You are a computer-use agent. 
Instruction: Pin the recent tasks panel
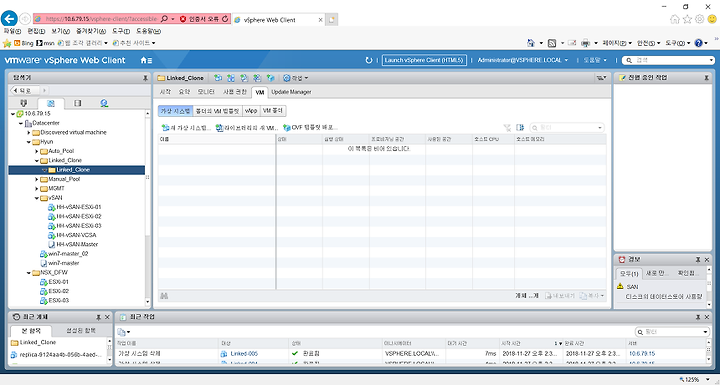(x=698, y=317)
